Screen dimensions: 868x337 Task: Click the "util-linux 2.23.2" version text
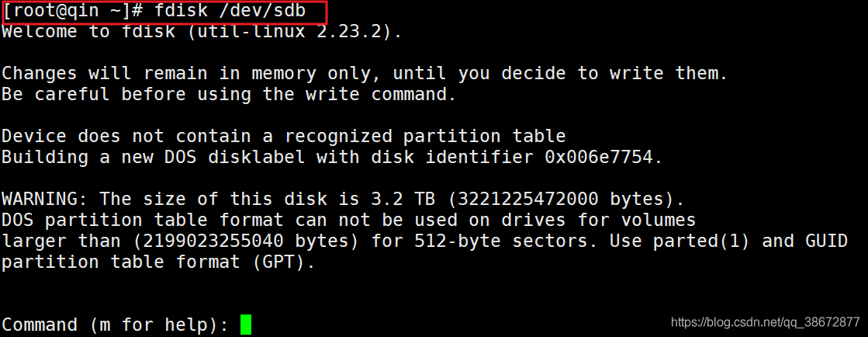320,32
